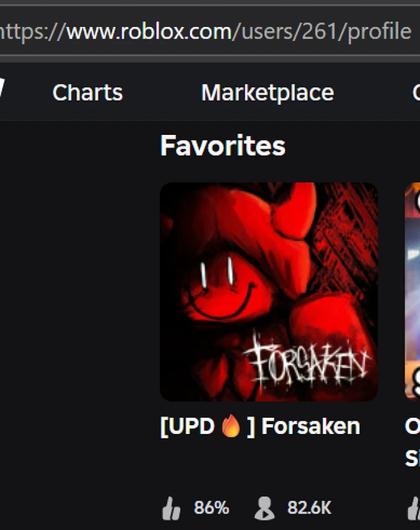The image size is (420, 530).
Task: Open the second favorite game's cut-off thumbnail
Action: click(413, 292)
